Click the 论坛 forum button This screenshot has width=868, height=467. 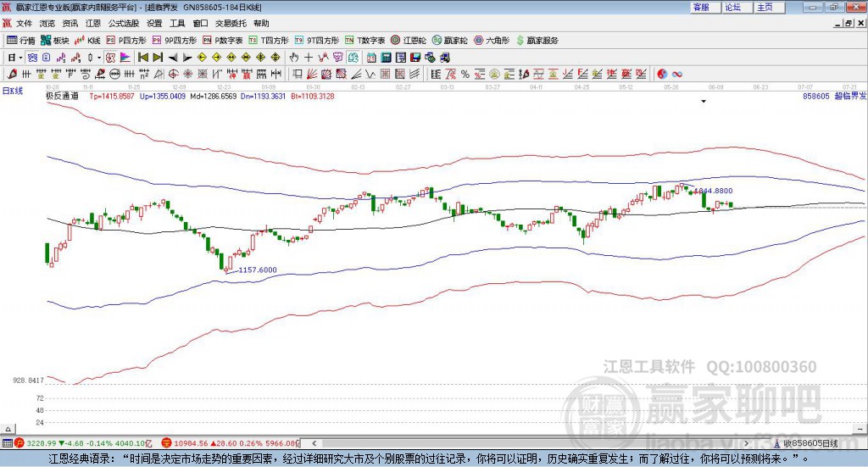(x=737, y=7)
